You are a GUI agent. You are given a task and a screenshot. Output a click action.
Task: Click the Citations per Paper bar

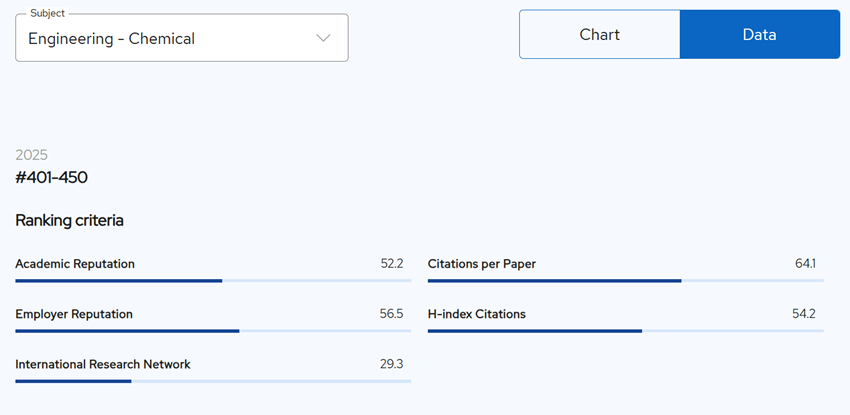(x=626, y=281)
